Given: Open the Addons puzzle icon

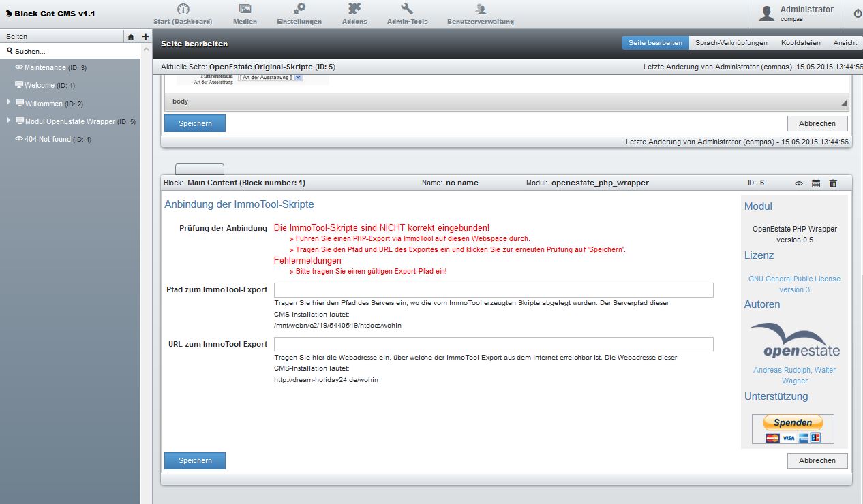Looking at the screenshot, I should point(354,10).
